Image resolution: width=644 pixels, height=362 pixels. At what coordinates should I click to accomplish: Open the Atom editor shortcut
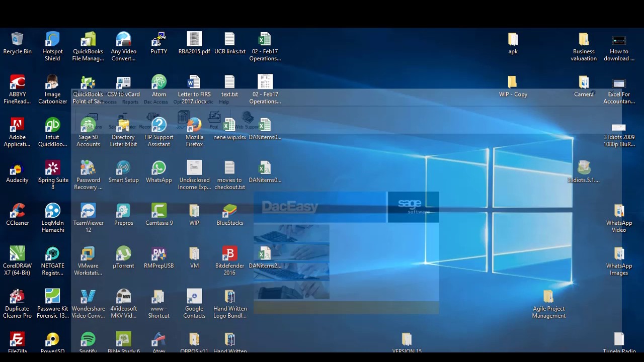[159, 86]
